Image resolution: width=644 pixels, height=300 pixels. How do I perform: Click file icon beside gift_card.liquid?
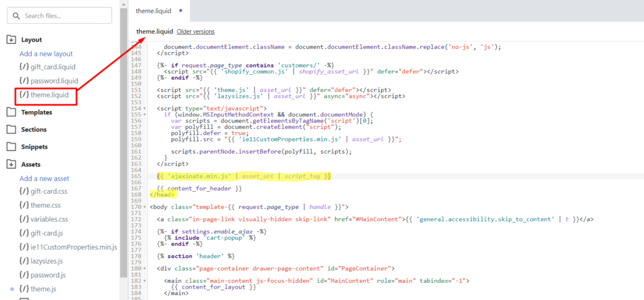click(x=24, y=67)
